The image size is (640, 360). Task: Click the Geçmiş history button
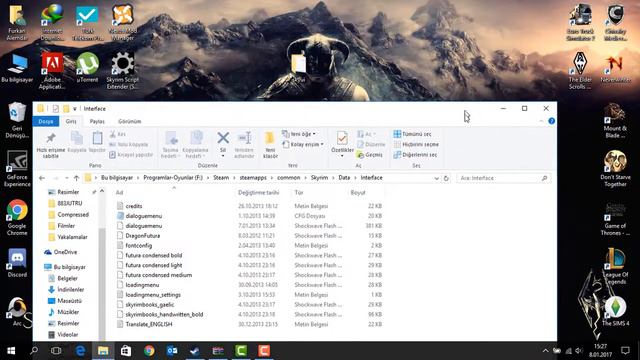click(370, 155)
